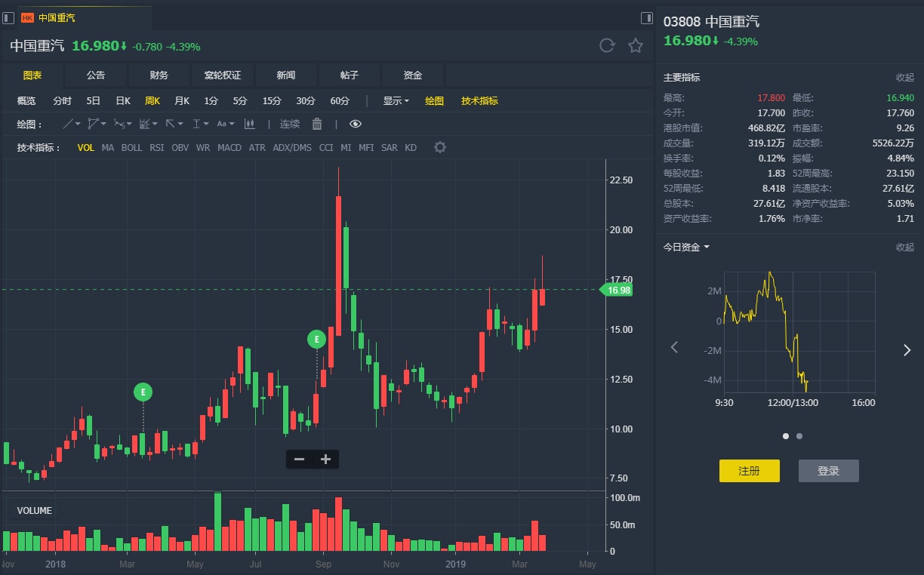Toggle the KD indicator
Screen dimensions: 924x575
(411, 148)
